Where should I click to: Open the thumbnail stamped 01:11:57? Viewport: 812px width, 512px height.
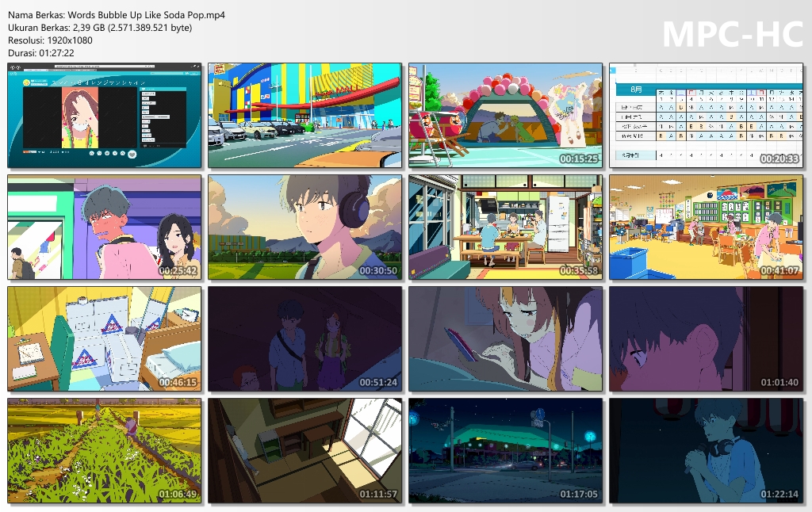tap(304, 451)
